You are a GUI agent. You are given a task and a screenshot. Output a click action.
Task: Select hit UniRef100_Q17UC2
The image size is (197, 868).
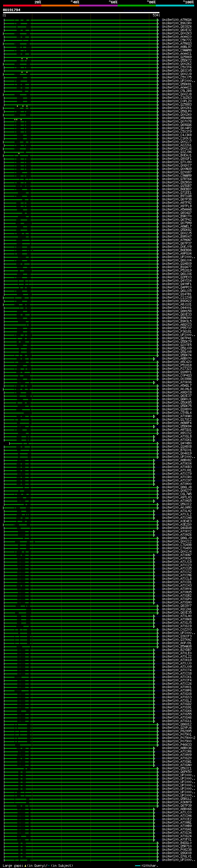click(x=176, y=419)
